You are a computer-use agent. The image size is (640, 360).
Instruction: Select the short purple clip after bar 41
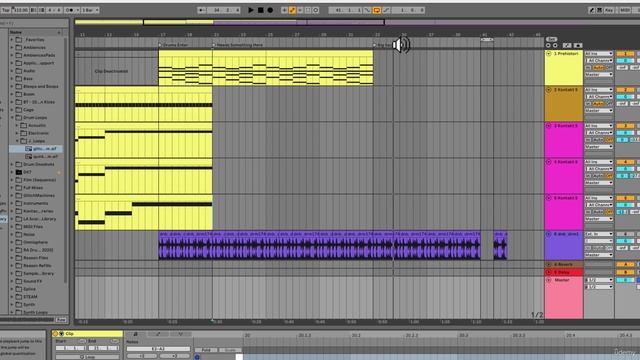point(500,245)
